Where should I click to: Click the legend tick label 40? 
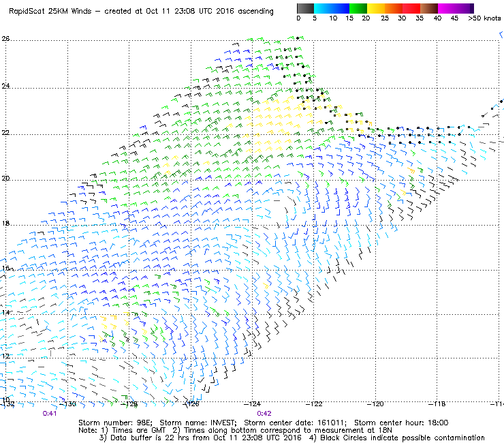click(437, 18)
